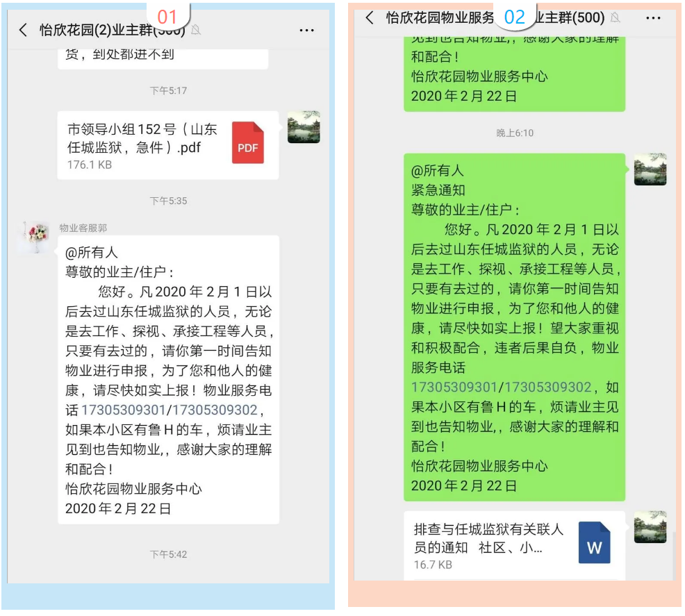685x616 pixels.
Task: Call 17305309301 in the green message
Action: point(454,388)
